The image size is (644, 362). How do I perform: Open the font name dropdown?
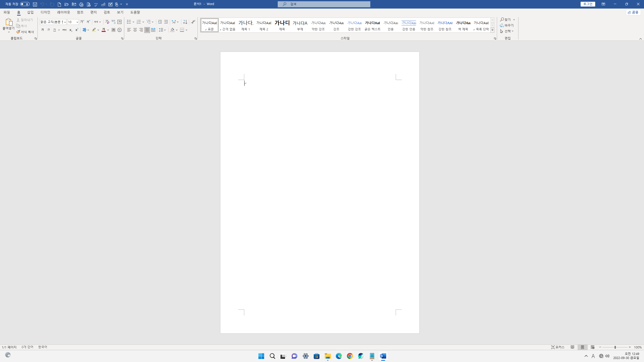[65, 22]
